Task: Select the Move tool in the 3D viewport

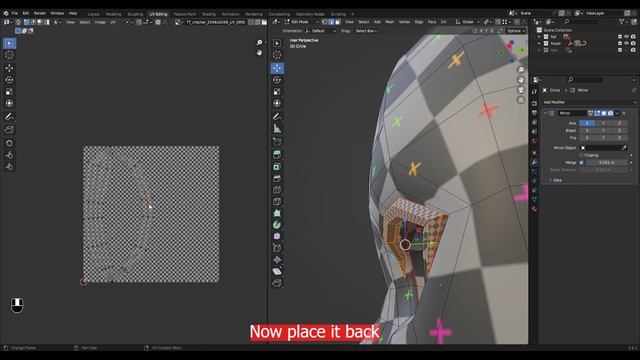Action: click(277, 68)
